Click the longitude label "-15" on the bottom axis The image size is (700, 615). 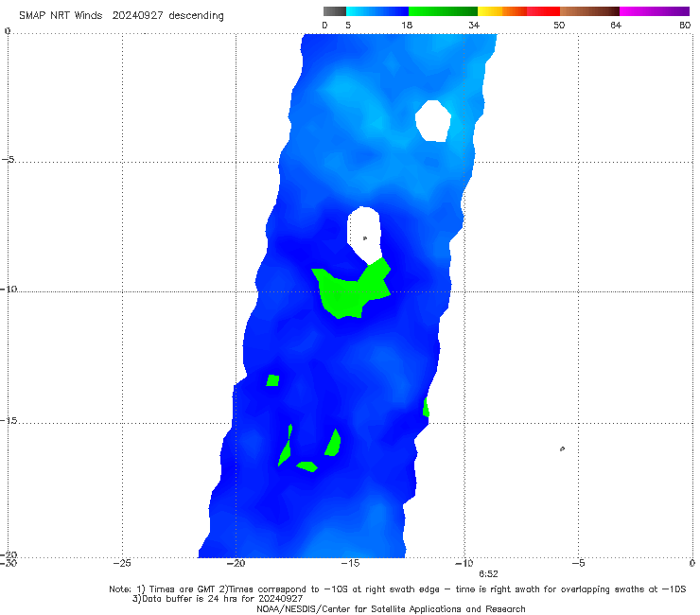[350, 563]
